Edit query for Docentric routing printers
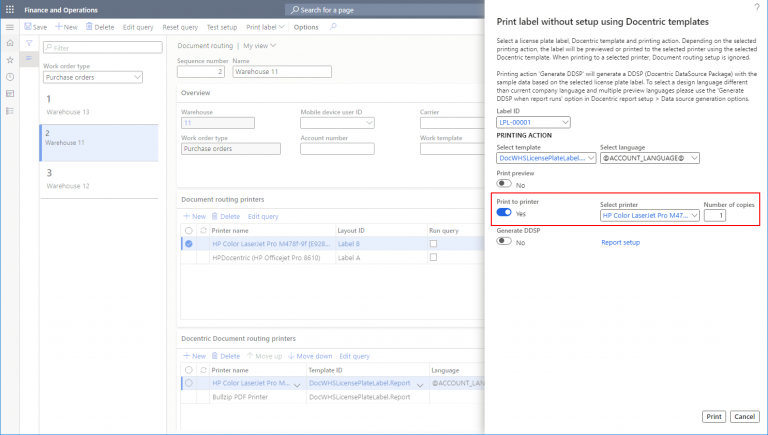Screen dimensions: 768x435 pyautogui.click(x=355, y=356)
